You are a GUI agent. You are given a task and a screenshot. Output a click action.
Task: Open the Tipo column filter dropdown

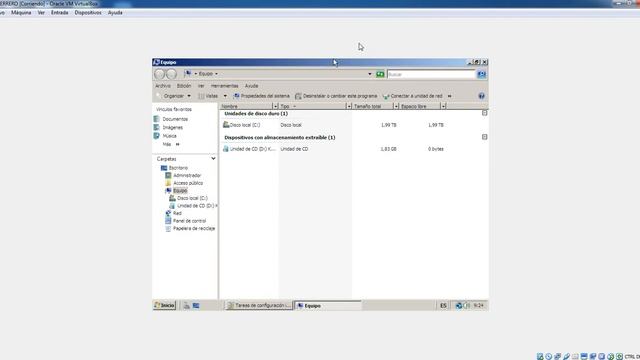click(x=349, y=106)
